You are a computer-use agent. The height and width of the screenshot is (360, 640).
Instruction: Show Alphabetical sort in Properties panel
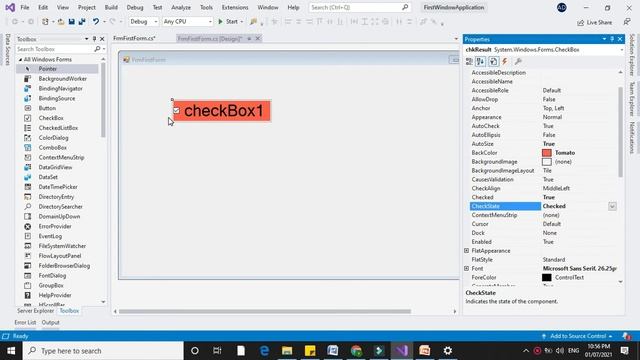(480, 61)
